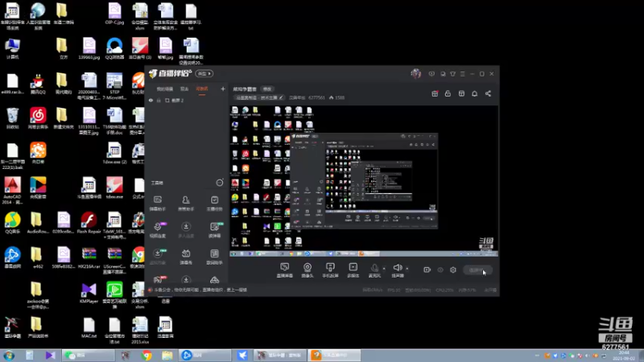Switch to the first scene tab
This screenshot has width=644, height=362.
coord(165,88)
